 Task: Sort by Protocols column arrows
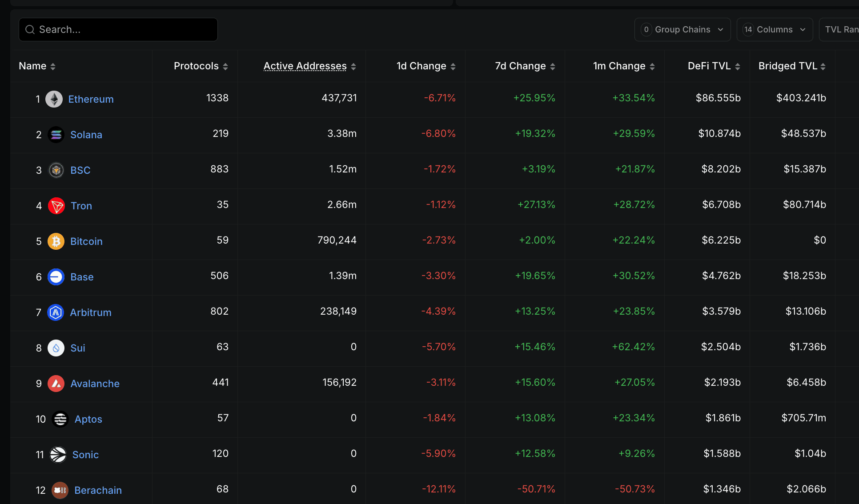[225, 66]
